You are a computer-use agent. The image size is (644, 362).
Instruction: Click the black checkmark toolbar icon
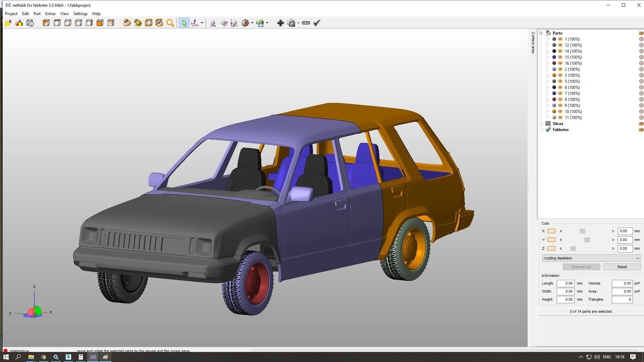pyautogui.click(x=317, y=23)
